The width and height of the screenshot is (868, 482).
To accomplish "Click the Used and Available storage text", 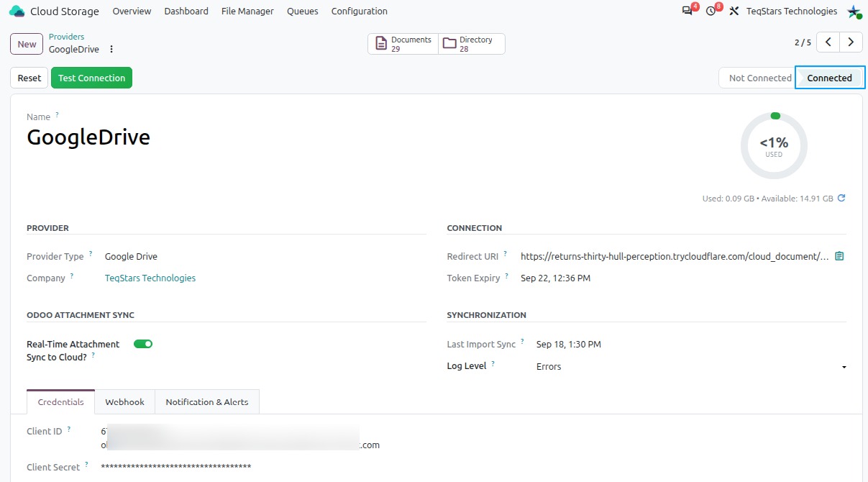I will pos(767,199).
